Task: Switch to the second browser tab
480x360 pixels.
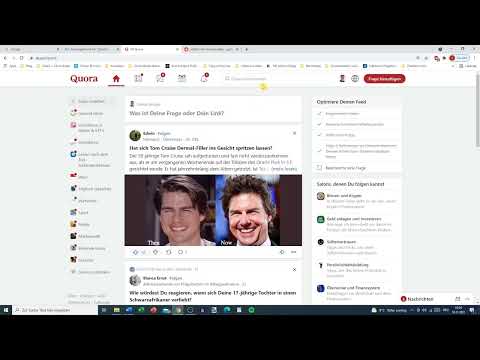Action: tap(91, 49)
